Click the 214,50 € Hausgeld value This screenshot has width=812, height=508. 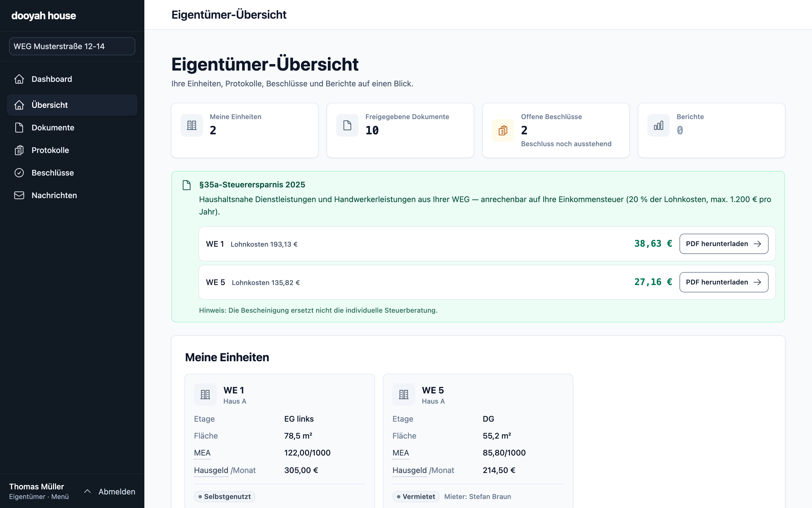pos(499,470)
